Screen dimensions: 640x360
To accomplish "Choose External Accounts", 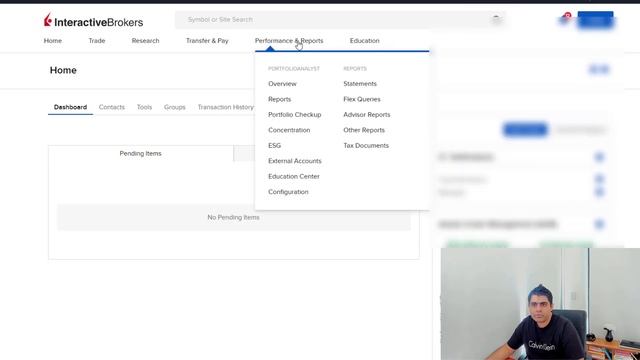I will [295, 161].
